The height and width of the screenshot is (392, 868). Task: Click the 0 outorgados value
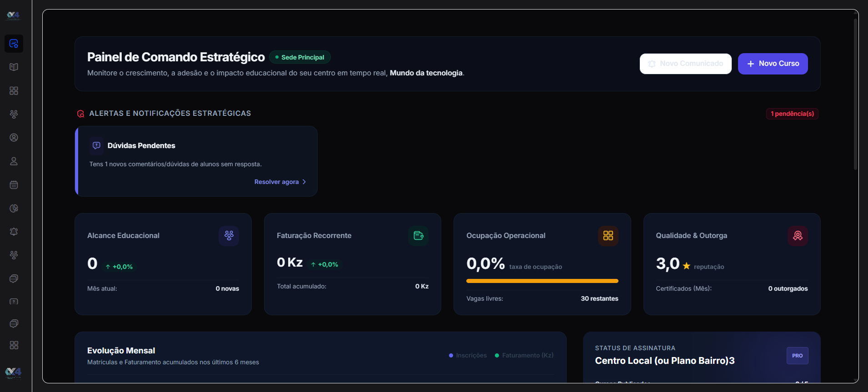pos(788,288)
